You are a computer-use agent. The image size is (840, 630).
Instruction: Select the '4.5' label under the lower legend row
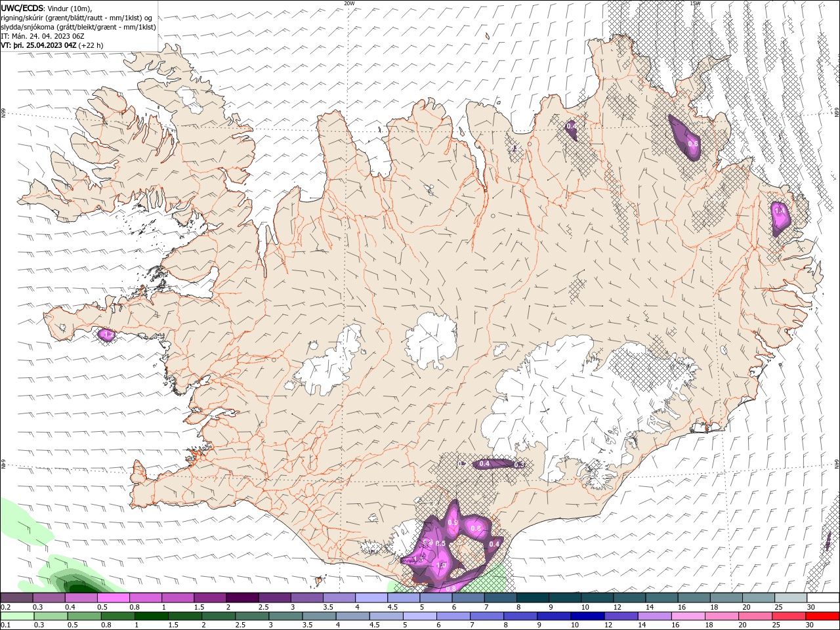(373, 625)
